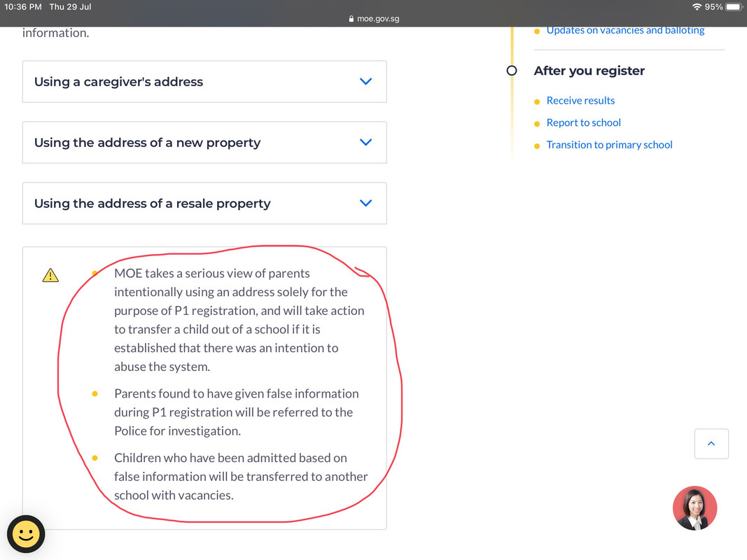
Task: Open the chat assistant avatar
Action: 694,508
